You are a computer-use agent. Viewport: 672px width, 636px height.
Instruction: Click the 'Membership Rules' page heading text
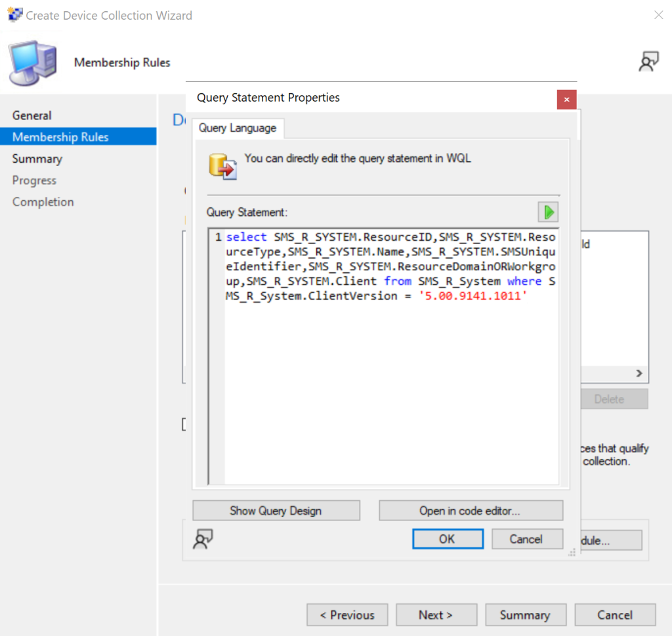point(122,62)
